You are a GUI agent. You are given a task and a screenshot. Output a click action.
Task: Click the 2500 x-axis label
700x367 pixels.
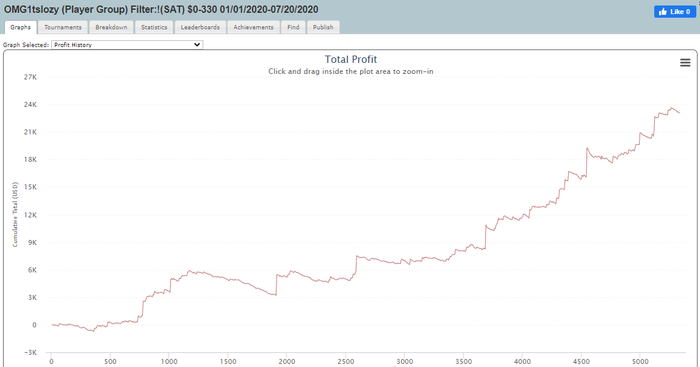(x=346, y=362)
